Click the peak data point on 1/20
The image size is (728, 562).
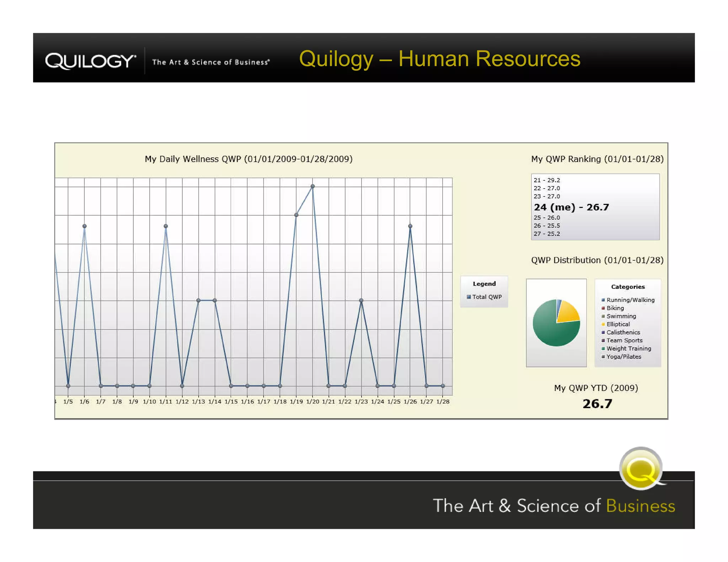click(x=312, y=186)
